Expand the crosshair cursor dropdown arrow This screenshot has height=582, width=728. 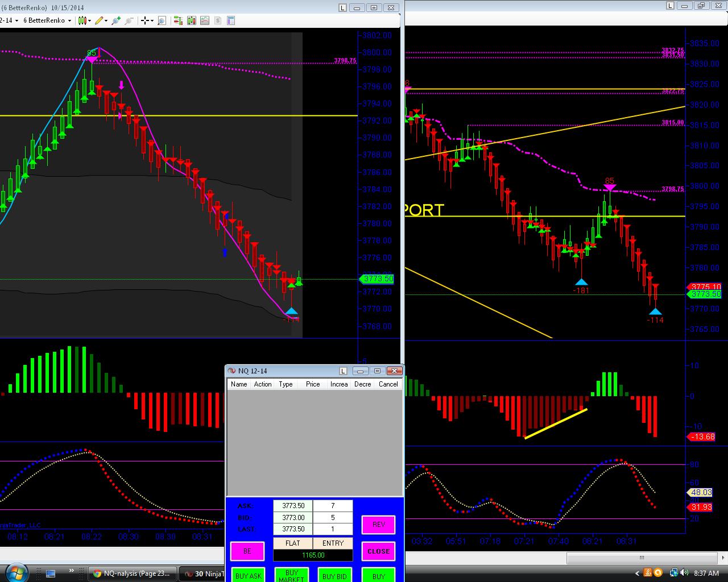click(152, 20)
